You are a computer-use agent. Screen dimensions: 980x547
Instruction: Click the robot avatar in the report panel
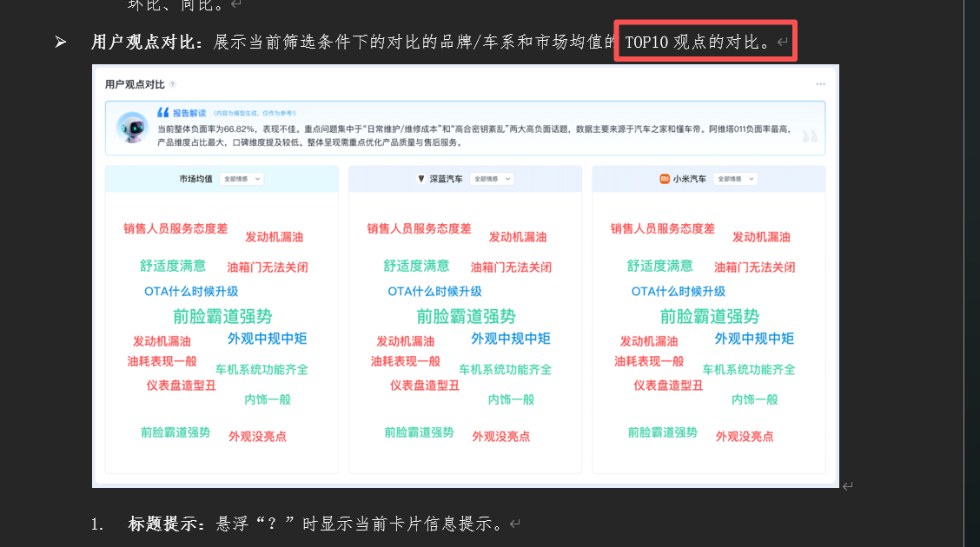[x=132, y=128]
